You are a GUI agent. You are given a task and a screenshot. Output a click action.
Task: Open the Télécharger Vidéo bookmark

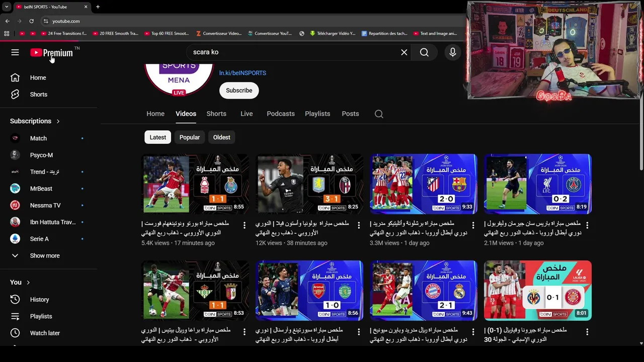[333, 34]
